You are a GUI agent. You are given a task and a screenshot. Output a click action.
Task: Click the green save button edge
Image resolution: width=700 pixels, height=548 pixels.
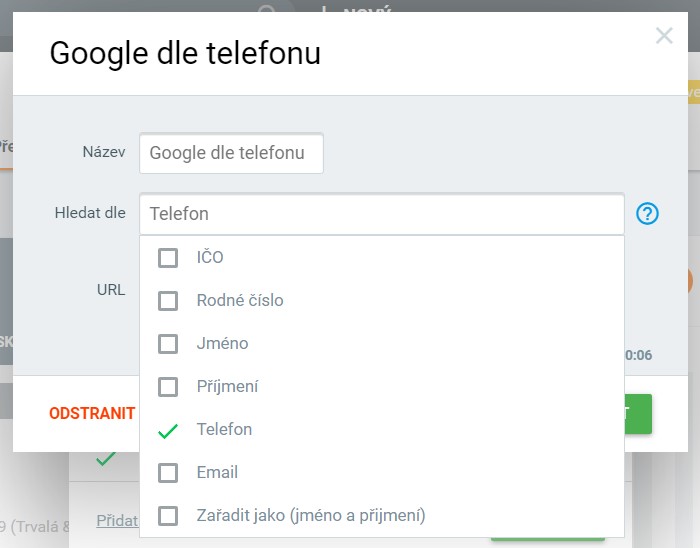point(639,414)
